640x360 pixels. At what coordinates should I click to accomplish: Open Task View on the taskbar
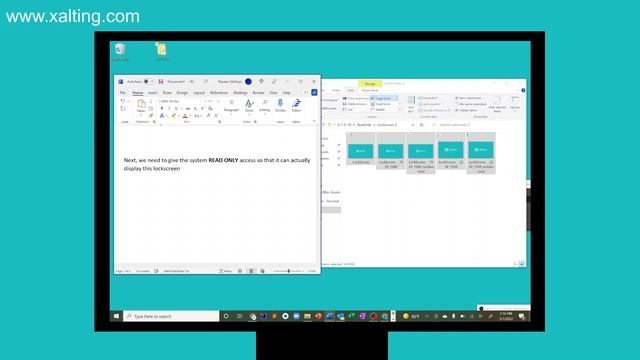[240, 316]
